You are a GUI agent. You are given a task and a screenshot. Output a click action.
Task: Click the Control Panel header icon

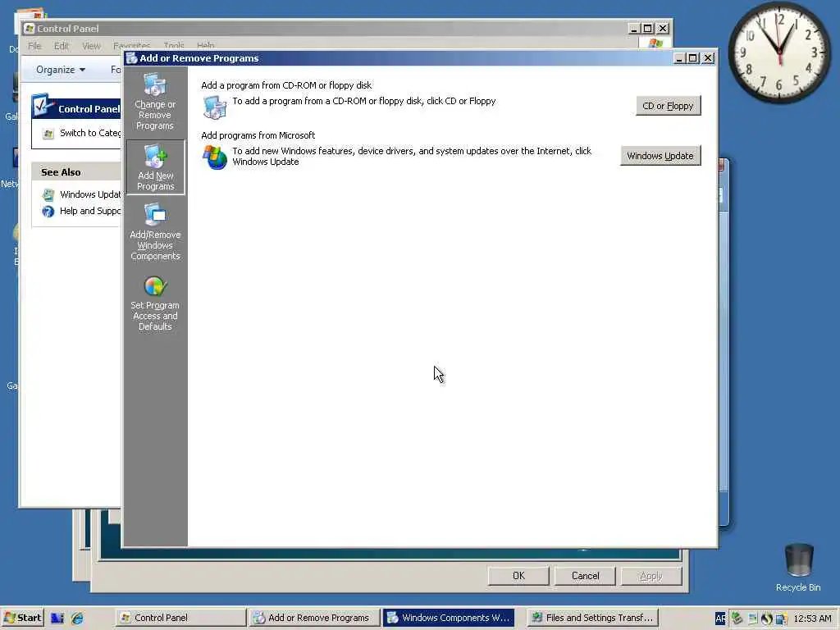click(x=43, y=106)
